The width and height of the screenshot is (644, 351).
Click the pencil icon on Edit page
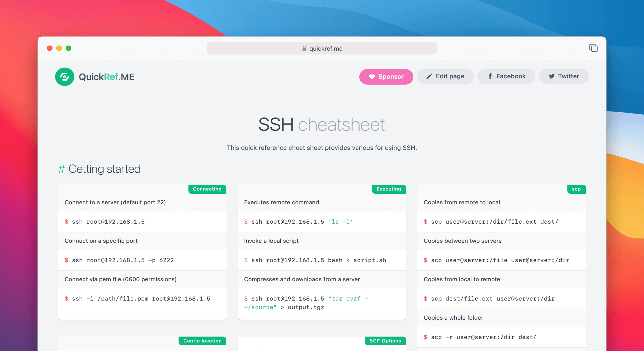coord(429,76)
